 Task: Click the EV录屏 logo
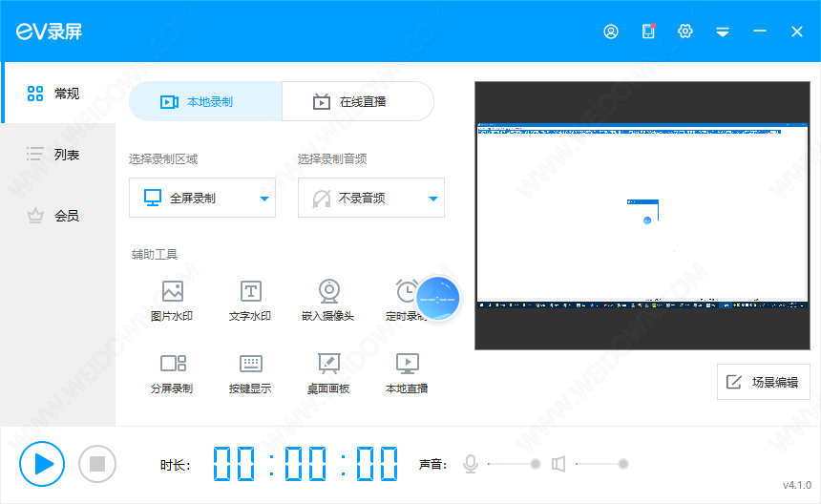point(50,31)
